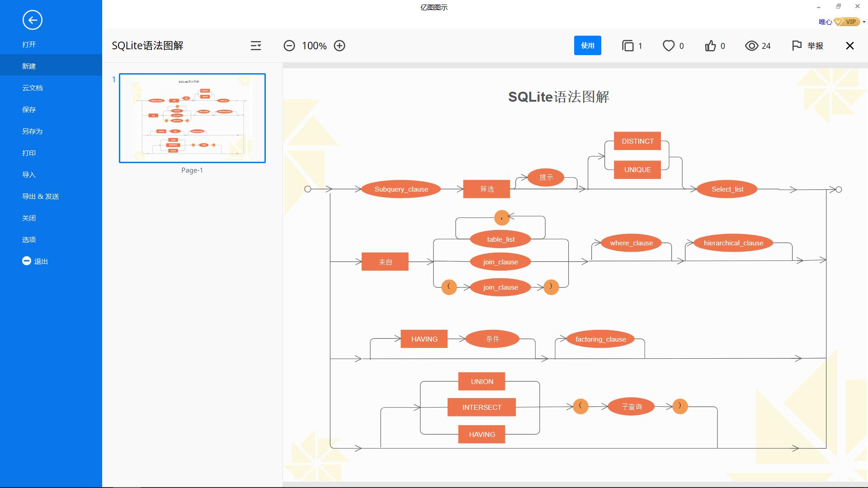Give a thumbs up to the template
The image size is (868, 488).
[x=710, y=46]
